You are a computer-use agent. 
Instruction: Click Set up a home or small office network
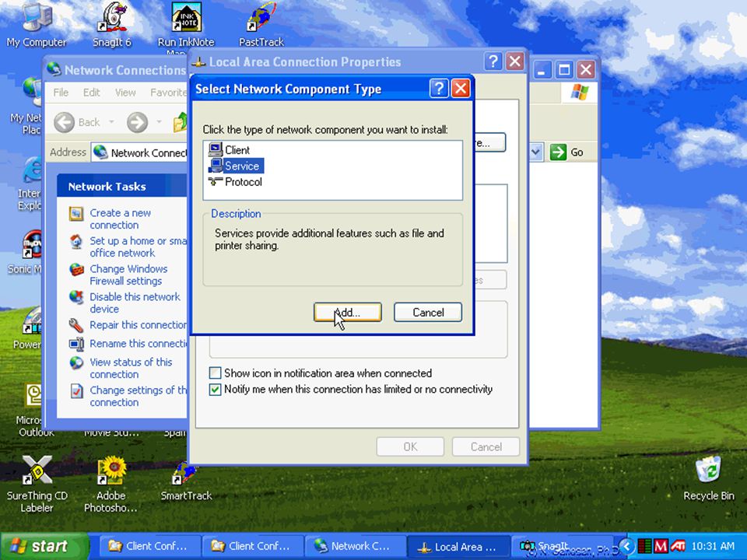(139, 247)
